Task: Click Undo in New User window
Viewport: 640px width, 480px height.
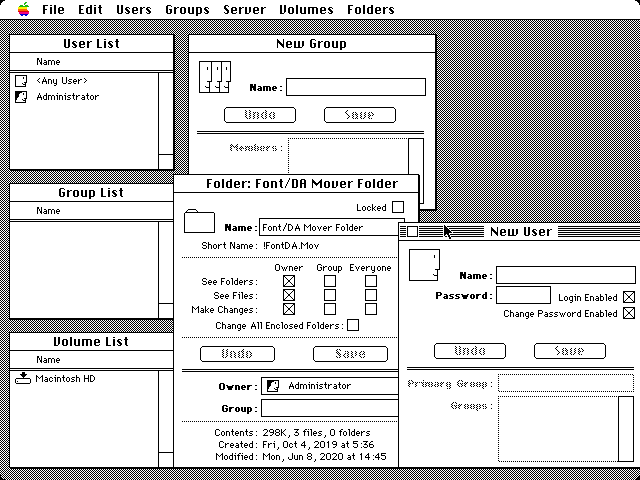Action: (x=470, y=351)
